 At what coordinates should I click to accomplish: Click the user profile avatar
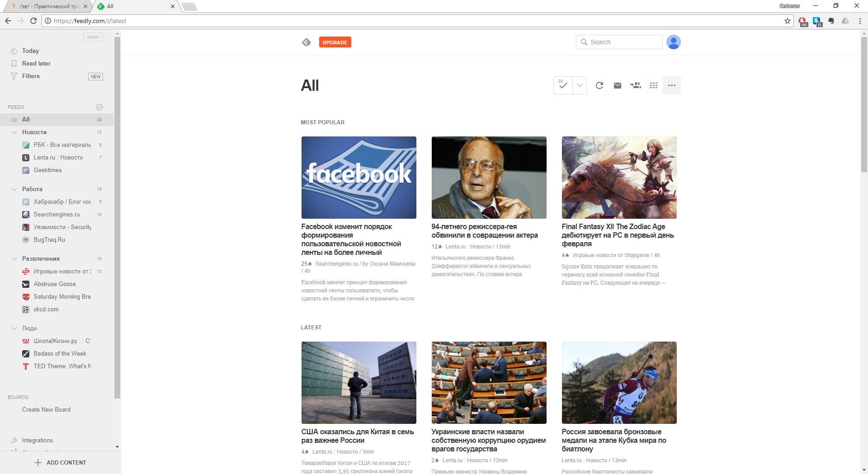click(x=673, y=42)
